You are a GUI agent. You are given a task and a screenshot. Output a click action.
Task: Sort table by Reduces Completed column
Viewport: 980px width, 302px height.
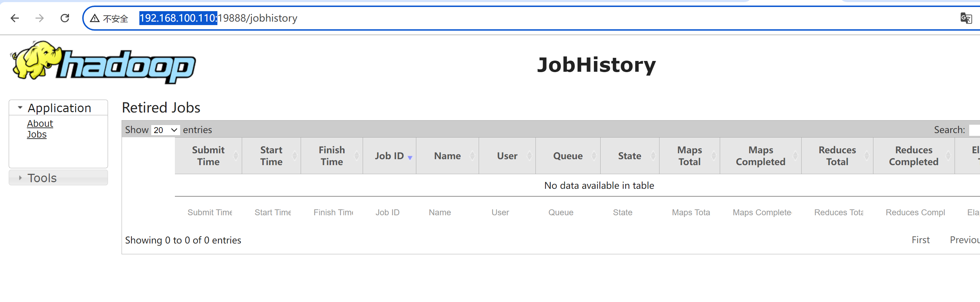[914, 156]
